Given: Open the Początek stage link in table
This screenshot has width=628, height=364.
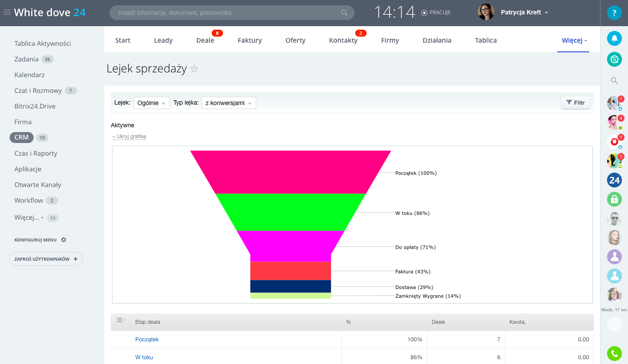Looking at the screenshot, I should pyautogui.click(x=147, y=339).
